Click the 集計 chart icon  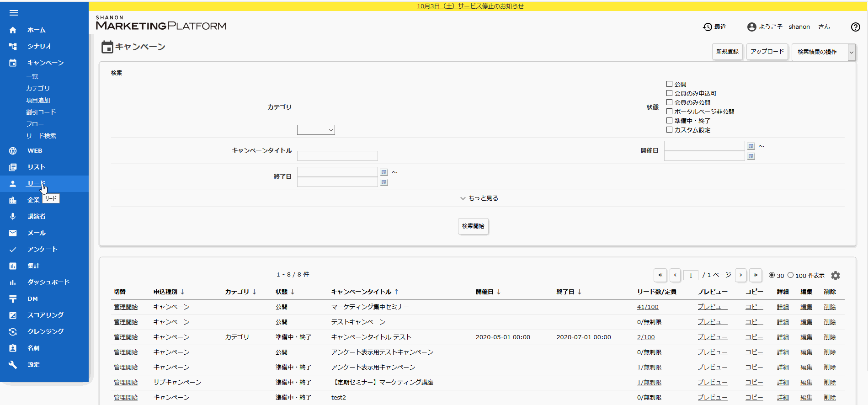coord(13,266)
